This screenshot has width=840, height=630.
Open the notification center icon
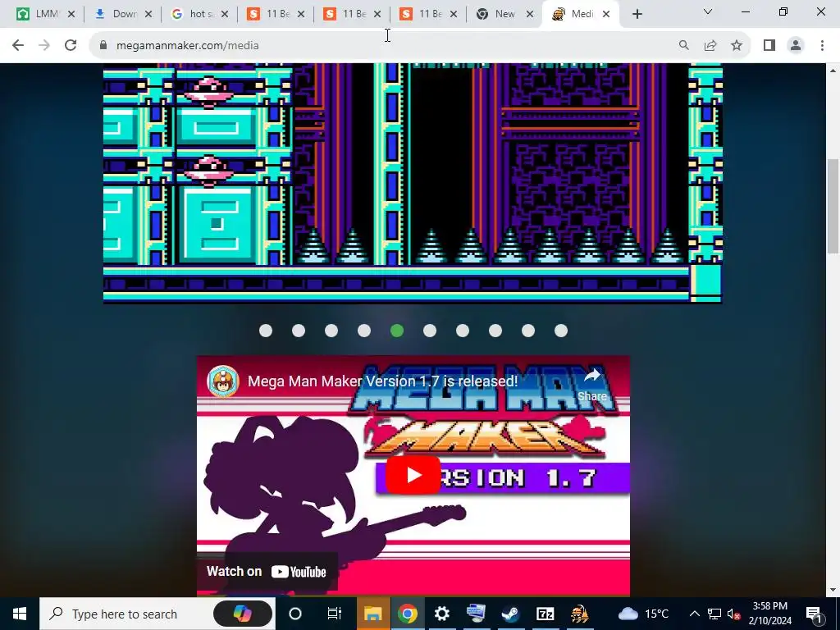pyautogui.click(x=815, y=614)
